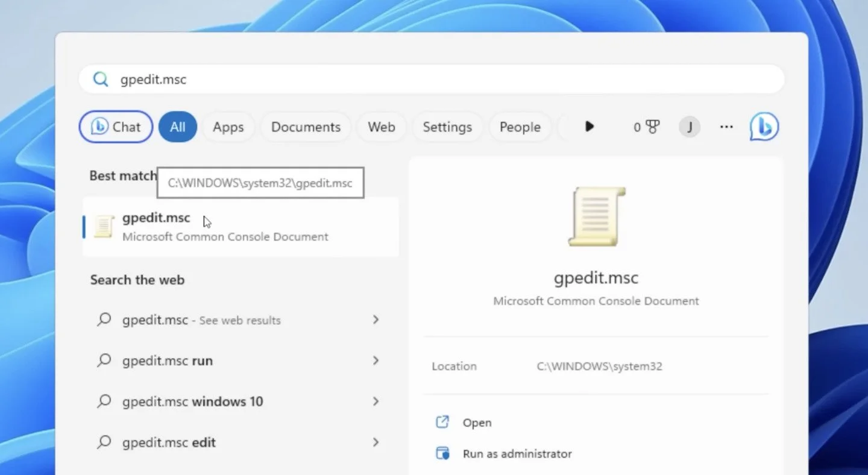Click the large gpedit.msc scroll icon in preview

click(597, 216)
